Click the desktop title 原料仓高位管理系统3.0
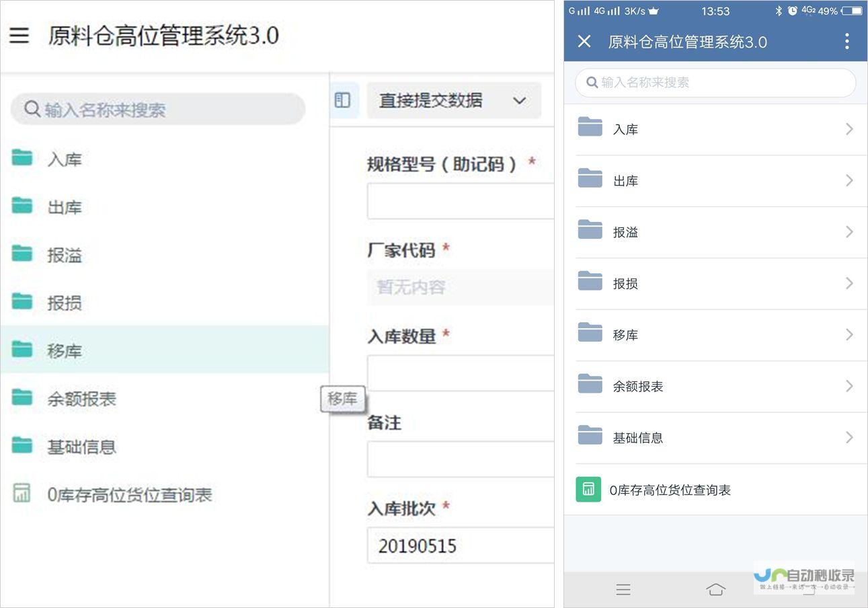The image size is (868, 608). pyautogui.click(x=163, y=35)
